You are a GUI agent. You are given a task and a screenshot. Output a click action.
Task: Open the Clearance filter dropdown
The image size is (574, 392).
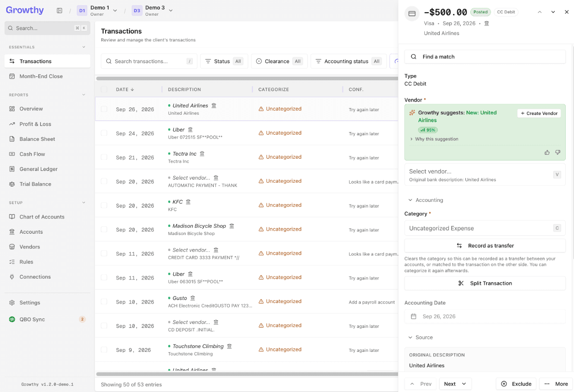(279, 61)
